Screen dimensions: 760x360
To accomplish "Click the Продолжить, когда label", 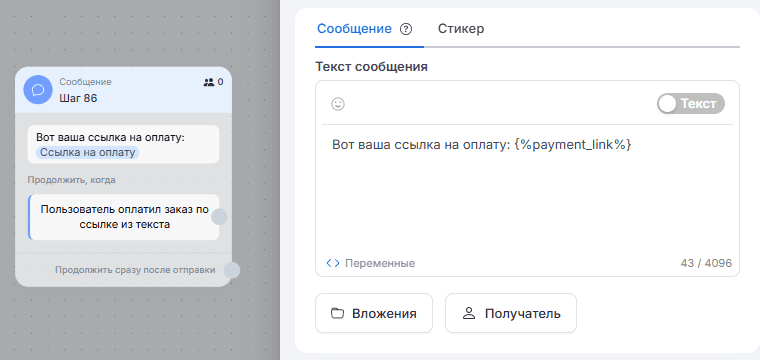I will pos(71,180).
